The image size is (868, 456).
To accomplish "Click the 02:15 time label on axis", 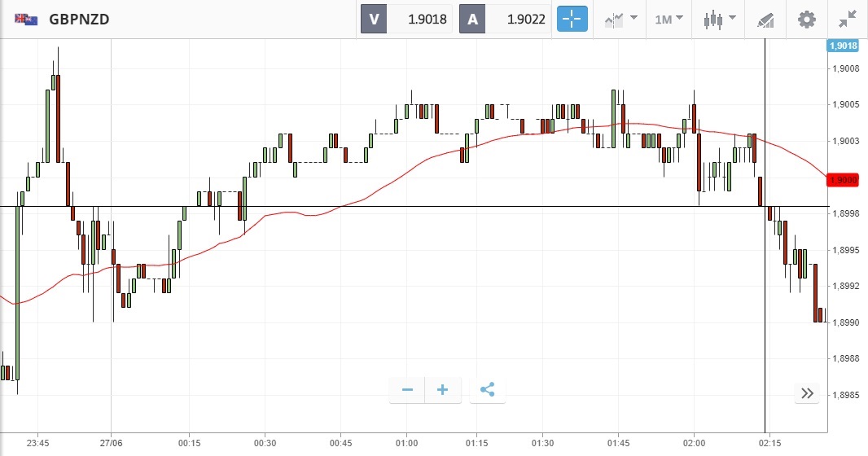I will click(x=769, y=443).
